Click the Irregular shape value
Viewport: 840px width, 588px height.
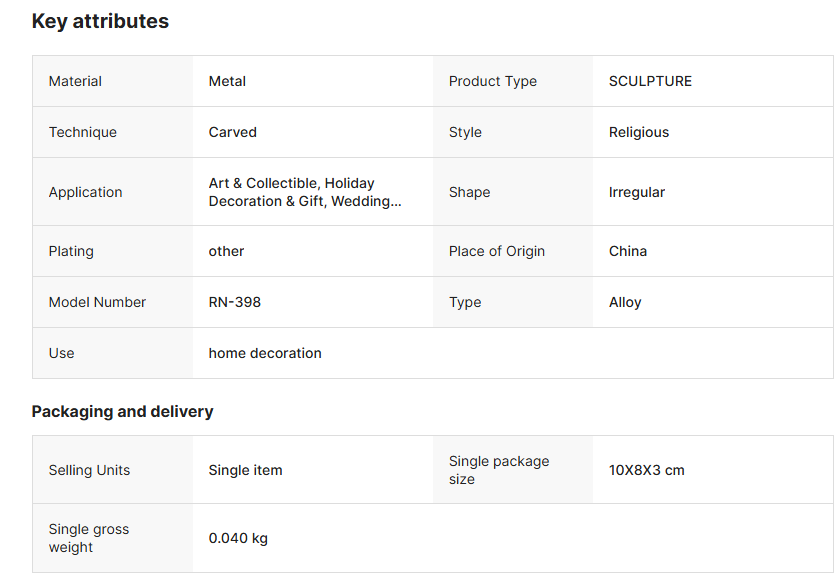[637, 192]
